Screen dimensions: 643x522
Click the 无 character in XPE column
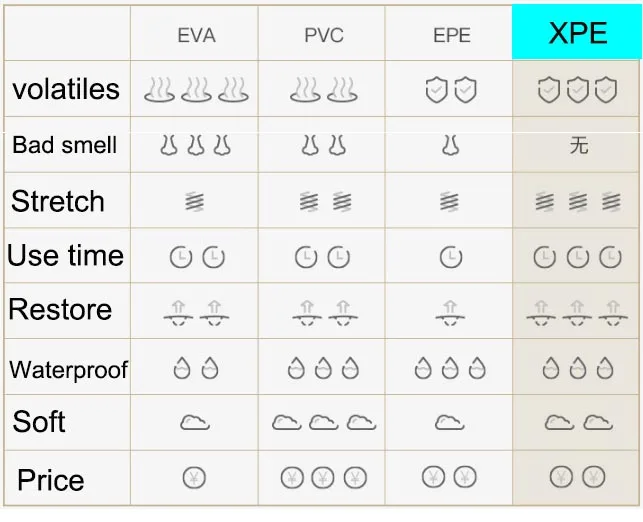click(x=579, y=146)
